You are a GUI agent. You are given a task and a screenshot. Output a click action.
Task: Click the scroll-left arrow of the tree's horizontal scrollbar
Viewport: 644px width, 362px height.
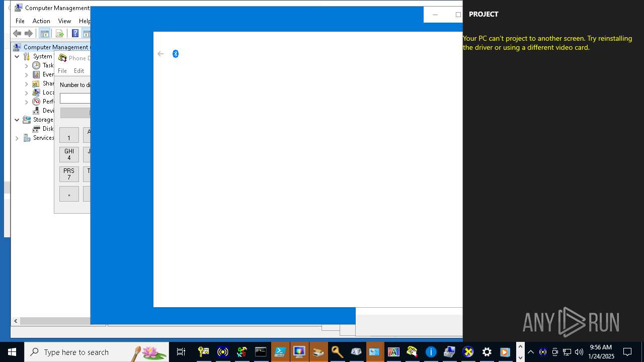pos(16,321)
